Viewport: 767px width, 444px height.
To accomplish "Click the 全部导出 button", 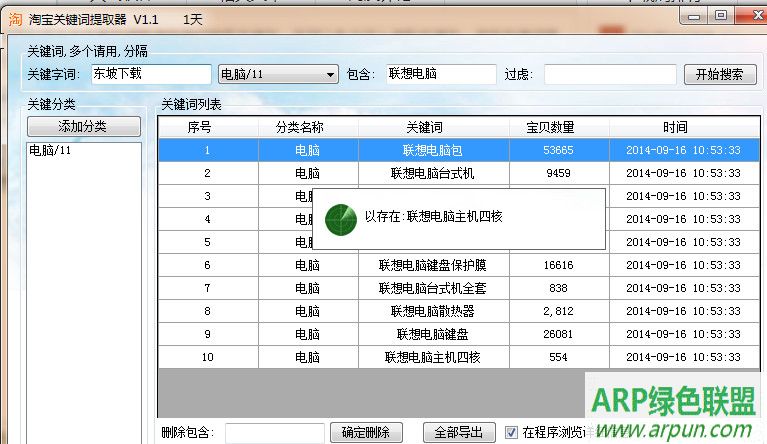I will [459, 432].
